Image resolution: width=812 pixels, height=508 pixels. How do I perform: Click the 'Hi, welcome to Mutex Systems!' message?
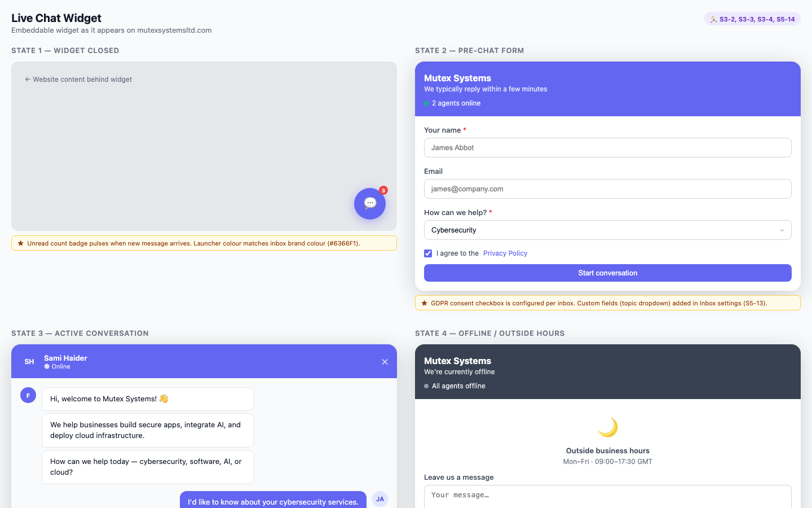(x=148, y=399)
